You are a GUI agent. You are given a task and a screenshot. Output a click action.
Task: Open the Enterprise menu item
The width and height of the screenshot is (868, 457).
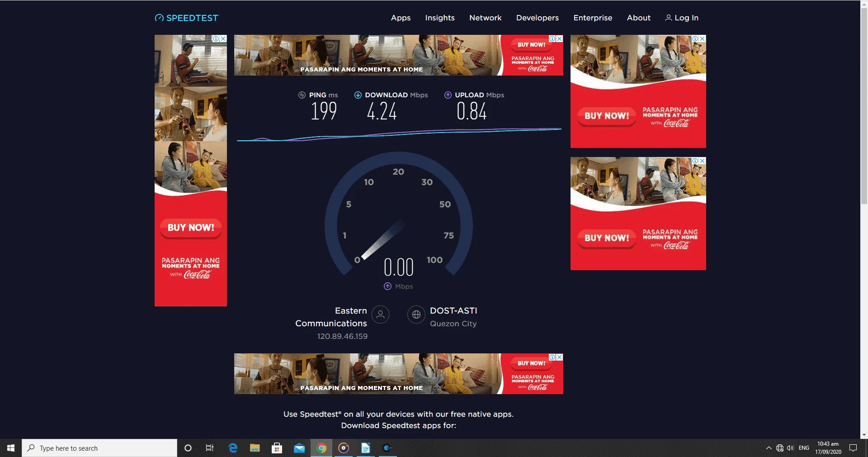pyautogui.click(x=593, y=18)
